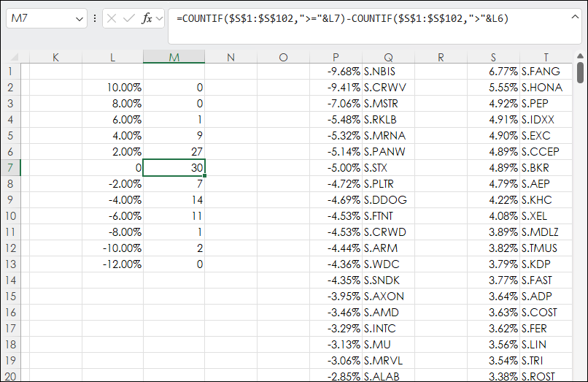Select row 7 header
This screenshot has height=382, width=588.
pyautogui.click(x=10, y=167)
